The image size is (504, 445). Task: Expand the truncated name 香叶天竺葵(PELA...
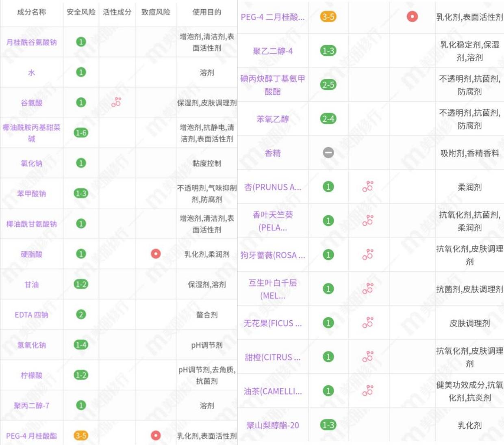pyautogui.click(x=272, y=221)
